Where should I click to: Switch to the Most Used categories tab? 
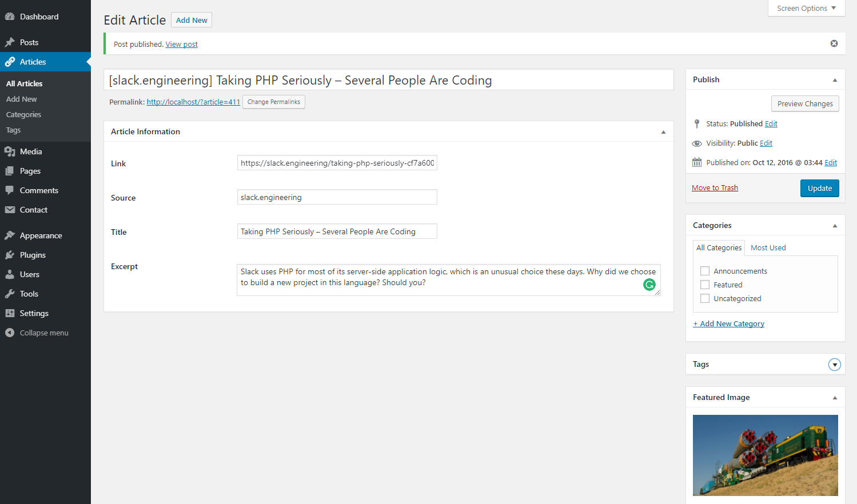coord(768,247)
